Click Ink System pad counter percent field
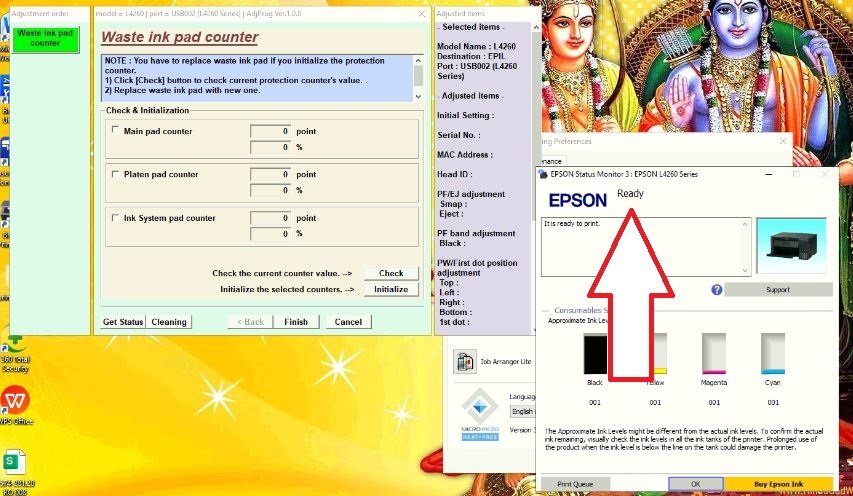The image size is (853, 496). 270,233
